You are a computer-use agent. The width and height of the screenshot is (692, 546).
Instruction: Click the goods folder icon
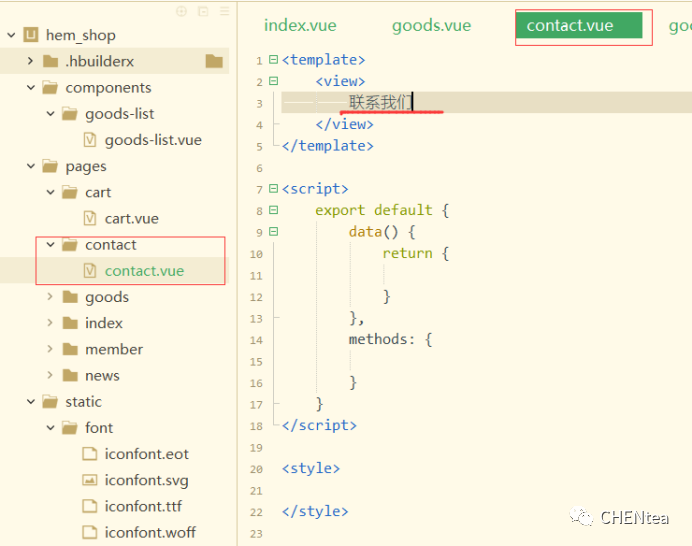point(70,297)
